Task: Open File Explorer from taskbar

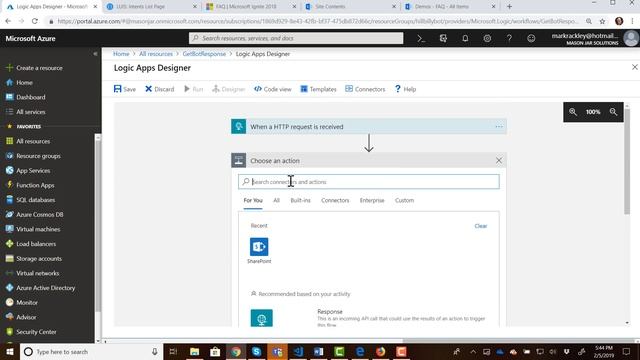Action: (x=194, y=351)
